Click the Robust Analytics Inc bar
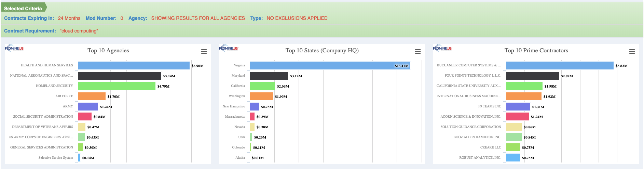 click(x=513, y=158)
